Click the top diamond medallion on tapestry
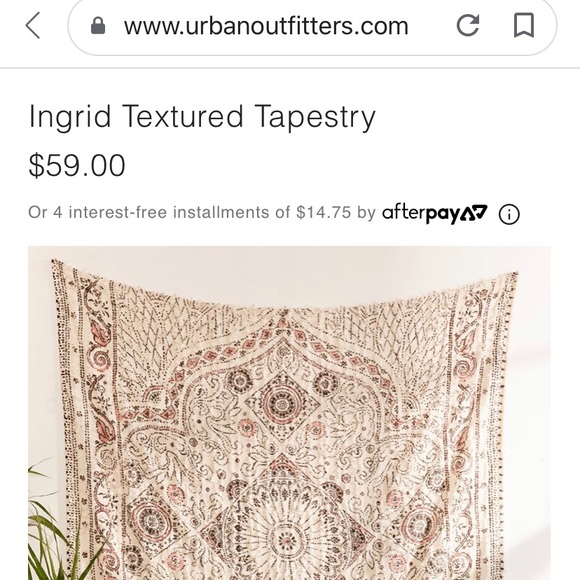580x580 pixels. coord(282,403)
